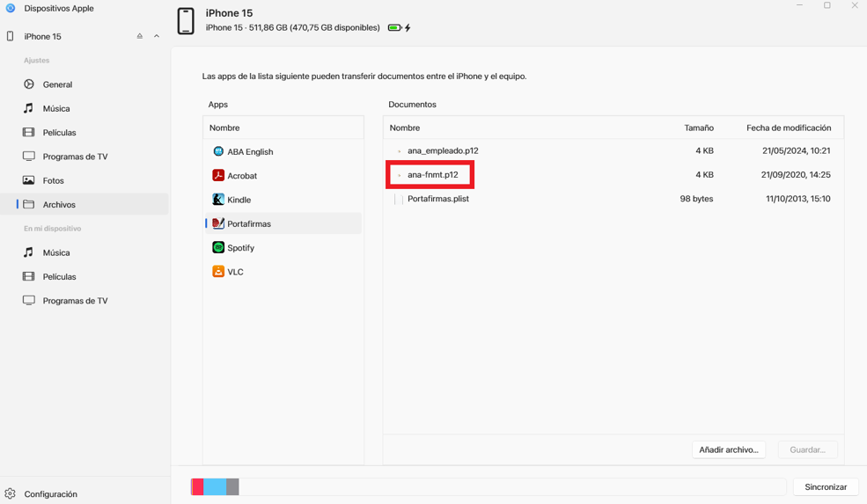The height and width of the screenshot is (504, 867).
Task: Maximize the Dispositivos Apple window
Action: point(827,5)
